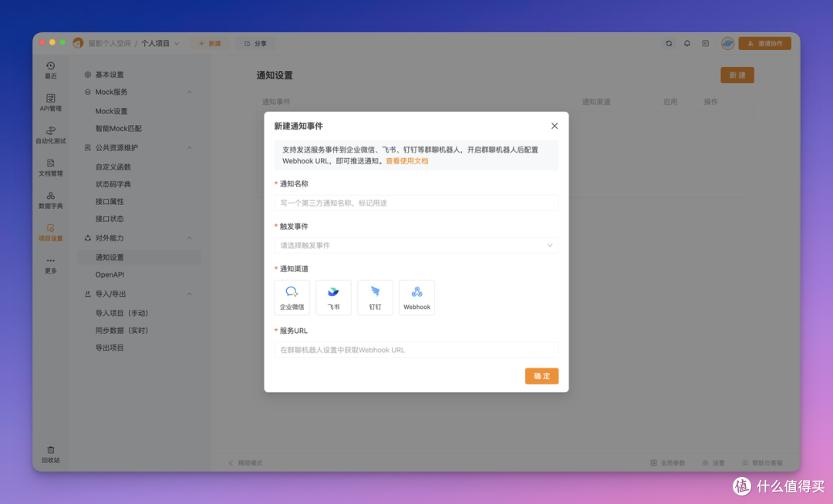The height and width of the screenshot is (504, 833).
Task: Collapse the 对外能力 section
Action: (x=189, y=238)
